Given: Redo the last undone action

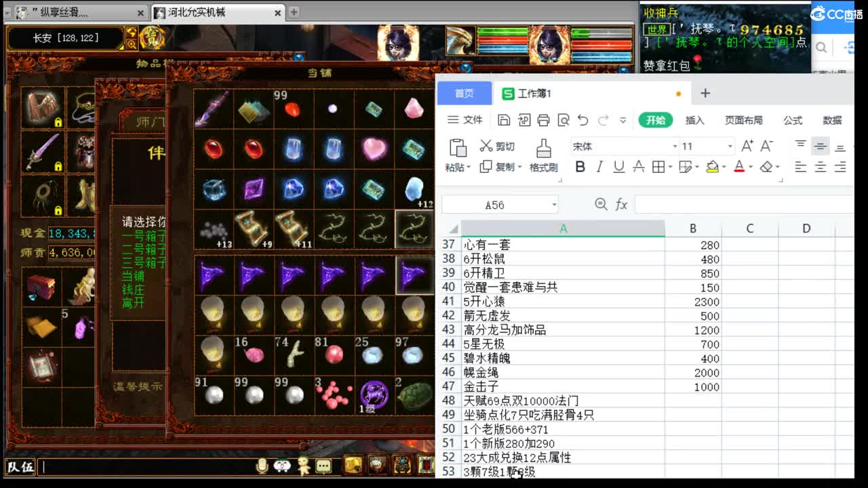Looking at the screenshot, I should click(603, 120).
